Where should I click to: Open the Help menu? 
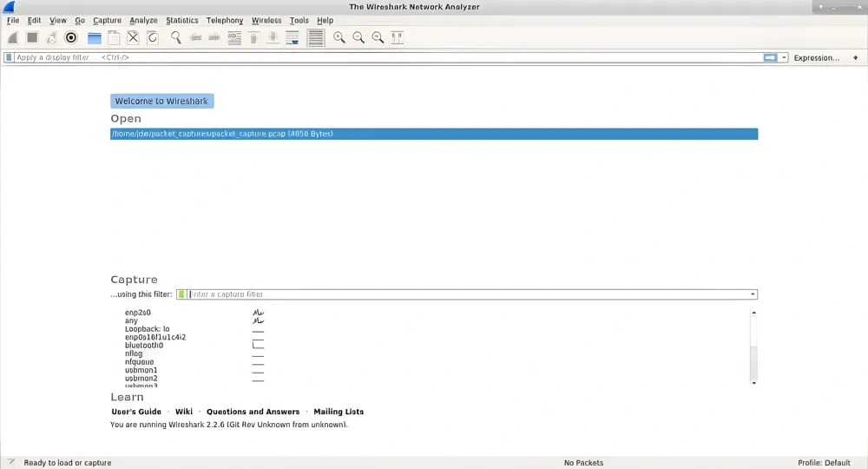pos(325,21)
